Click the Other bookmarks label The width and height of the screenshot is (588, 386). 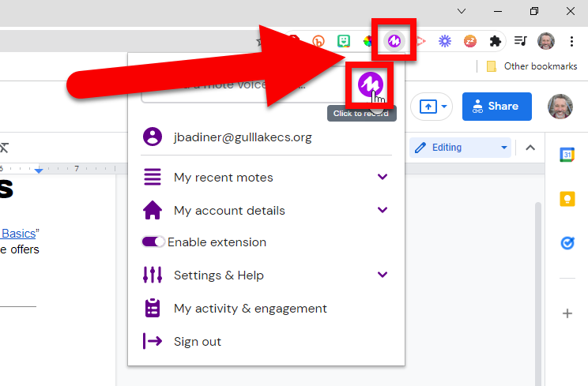coord(541,66)
